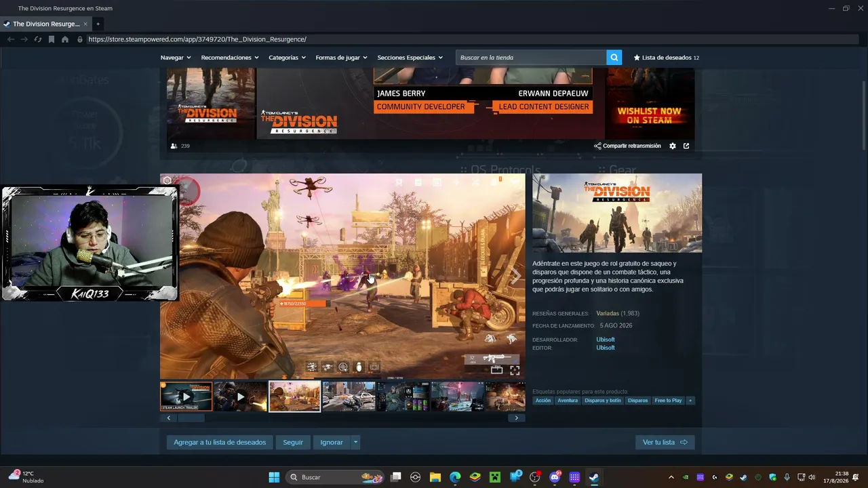Viewport: 868px width, 488px height.
Task: Bookmark this page with the bookmark icon
Action: point(52,39)
